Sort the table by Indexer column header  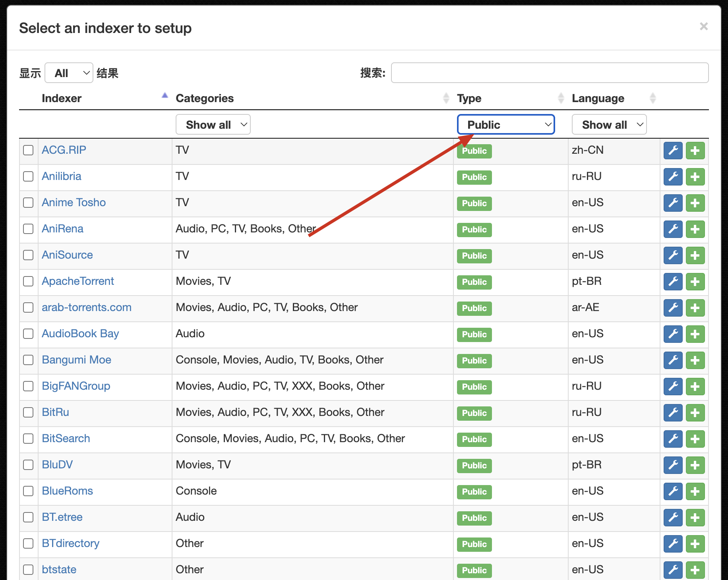tap(62, 98)
